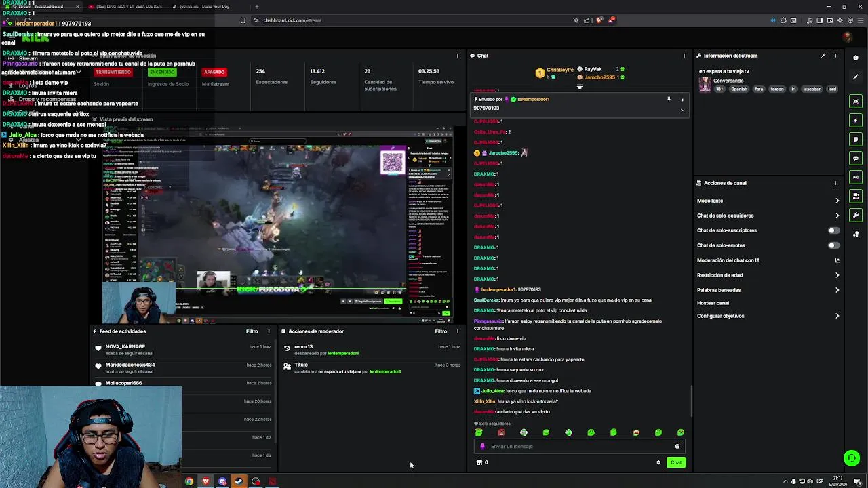Open chat settings gear icon
The width and height of the screenshot is (868, 488).
coord(658,462)
